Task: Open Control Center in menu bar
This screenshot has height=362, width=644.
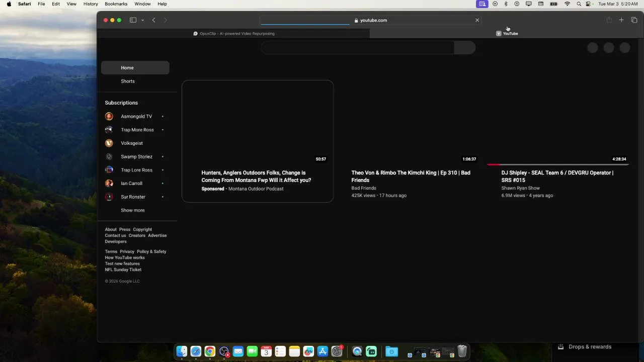Action: coord(588,4)
